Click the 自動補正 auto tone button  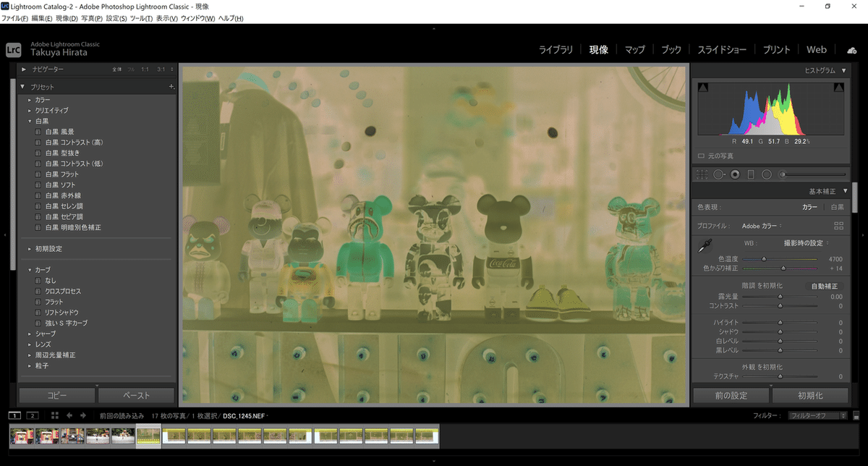click(x=825, y=287)
